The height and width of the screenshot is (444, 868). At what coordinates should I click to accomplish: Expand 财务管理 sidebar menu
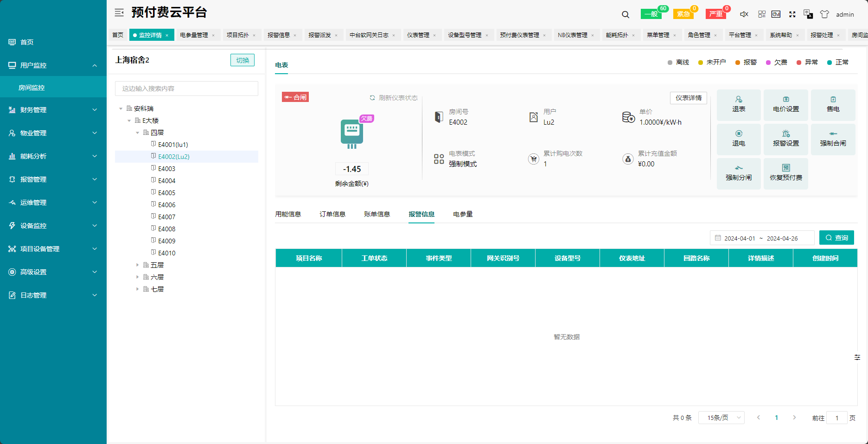pos(53,110)
